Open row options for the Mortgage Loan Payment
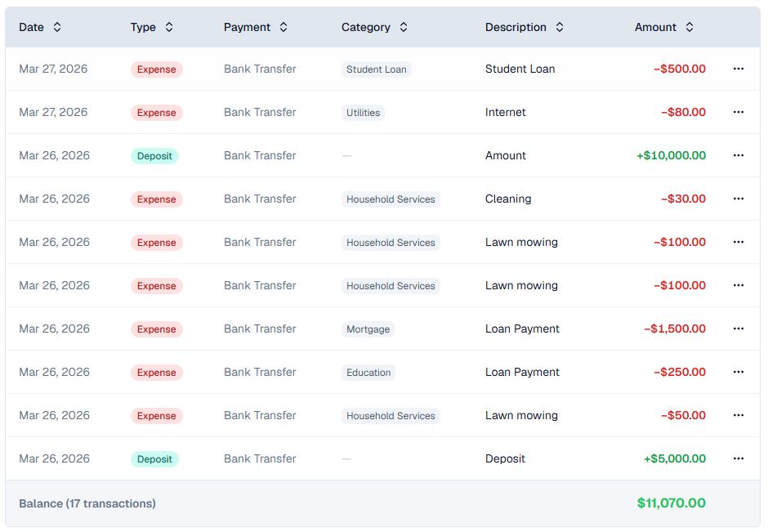This screenshot has width=768, height=532. click(739, 329)
